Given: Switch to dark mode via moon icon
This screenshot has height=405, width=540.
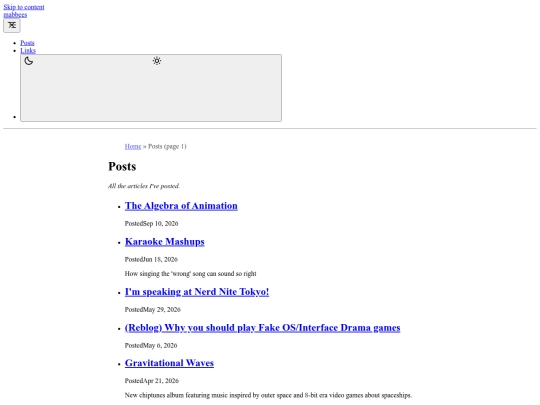Looking at the screenshot, I should point(29,61).
